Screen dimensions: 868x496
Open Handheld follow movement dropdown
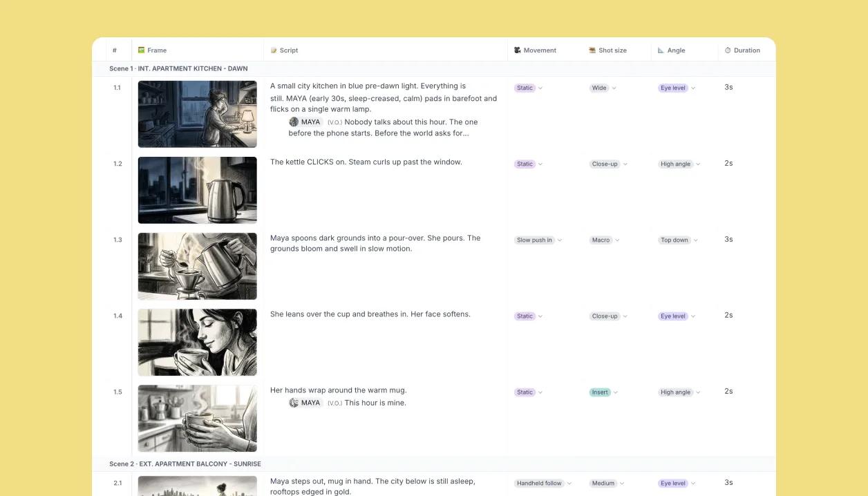(x=543, y=483)
